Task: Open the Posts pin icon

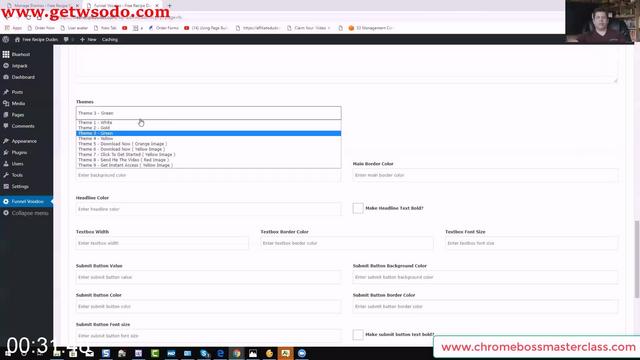Action: 6,92
